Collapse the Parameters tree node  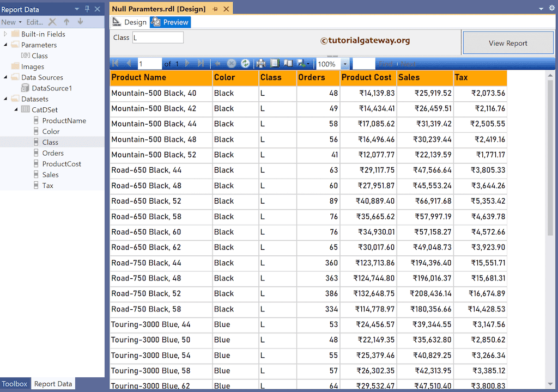(5, 45)
